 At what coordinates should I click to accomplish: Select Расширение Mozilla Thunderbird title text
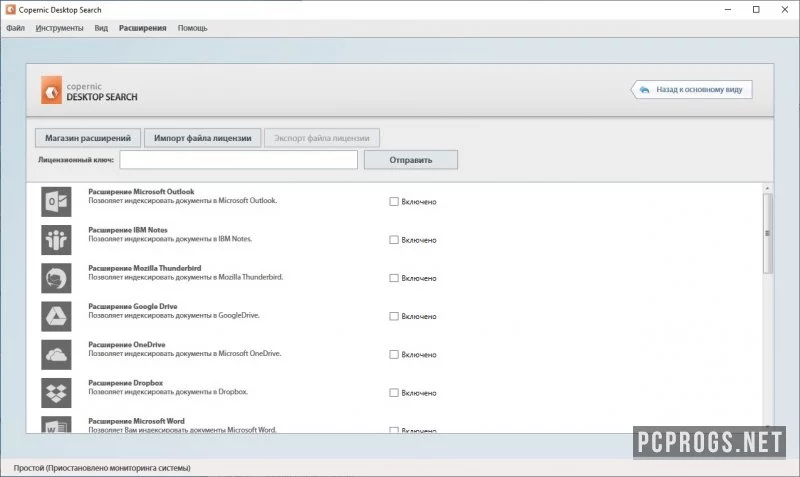(x=145, y=268)
